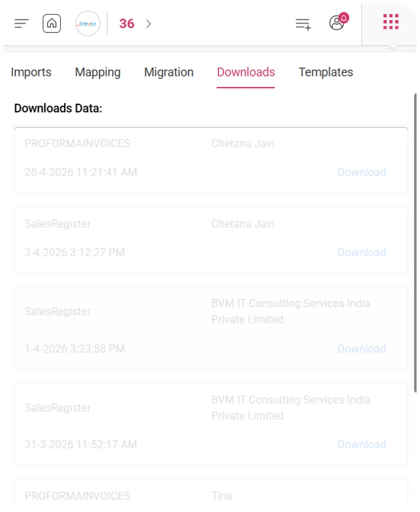
Task: Go to the home icon
Action: click(52, 24)
